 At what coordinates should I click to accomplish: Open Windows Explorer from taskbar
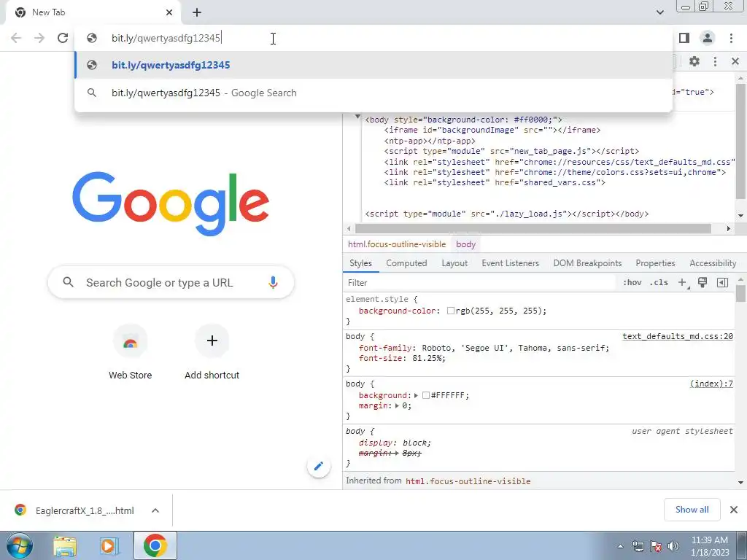pyautogui.click(x=65, y=545)
